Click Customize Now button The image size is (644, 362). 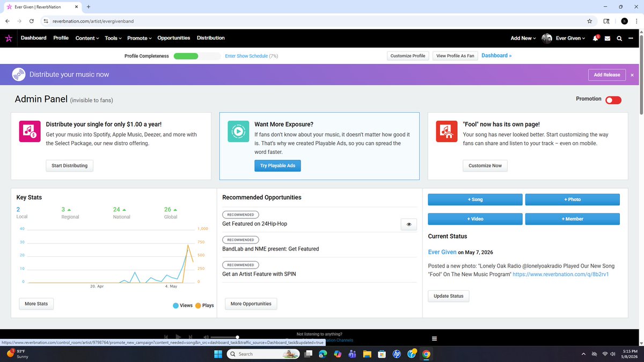(x=485, y=166)
